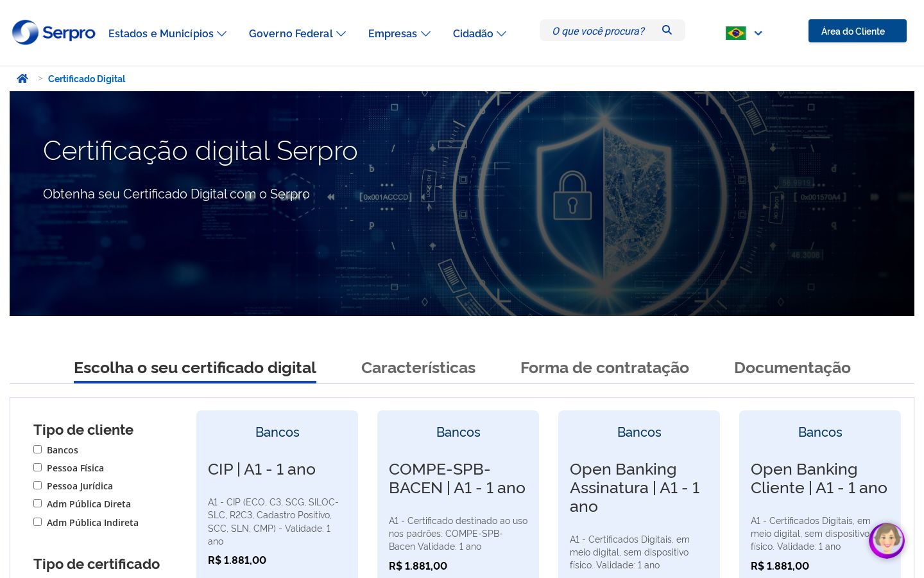
Task: Click the search magnifier icon
Action: tap(667, 30)
